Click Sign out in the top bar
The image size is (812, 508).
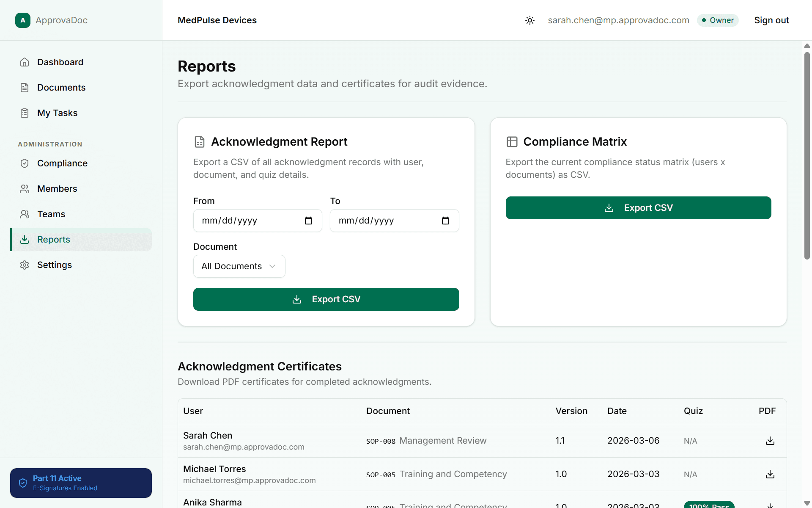click(771, 20)
